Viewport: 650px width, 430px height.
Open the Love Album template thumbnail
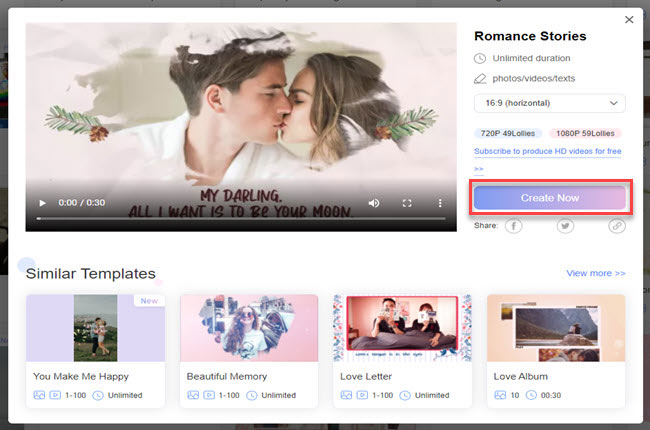[x=556, y=328]
